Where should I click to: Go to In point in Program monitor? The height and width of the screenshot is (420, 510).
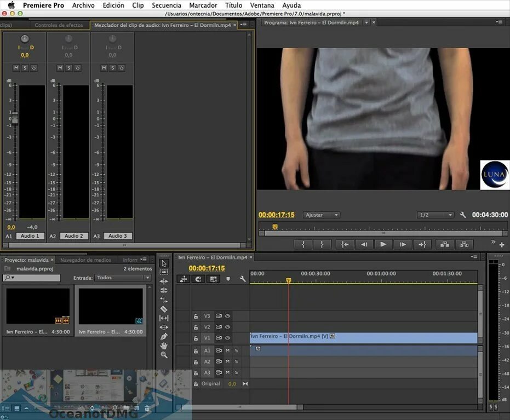point(345,244)
